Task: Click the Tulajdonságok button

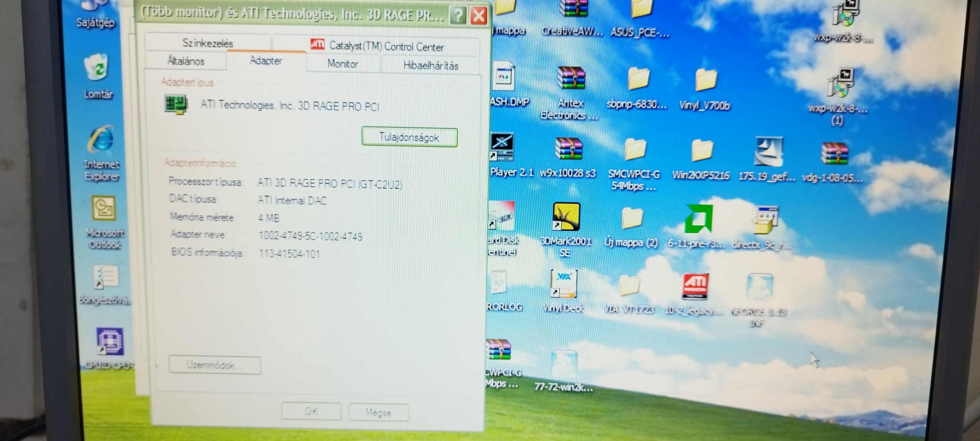Action: pos(410,137)
